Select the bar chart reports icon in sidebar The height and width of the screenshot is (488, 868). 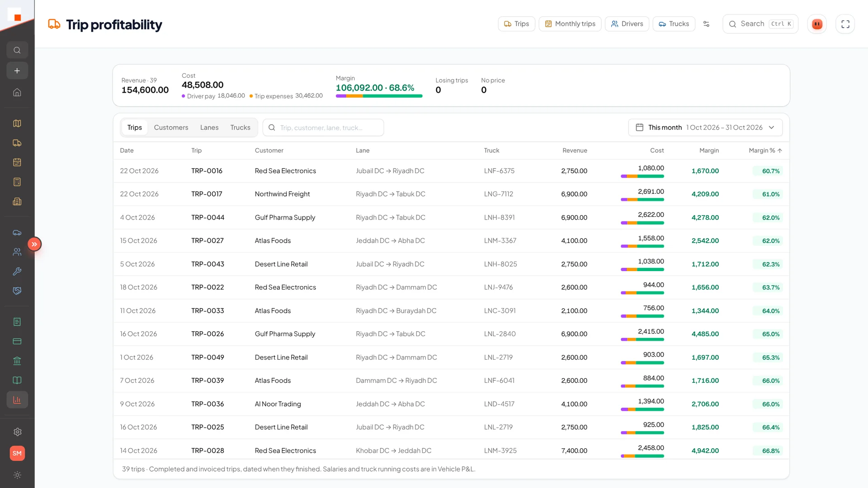click(17, 400)
